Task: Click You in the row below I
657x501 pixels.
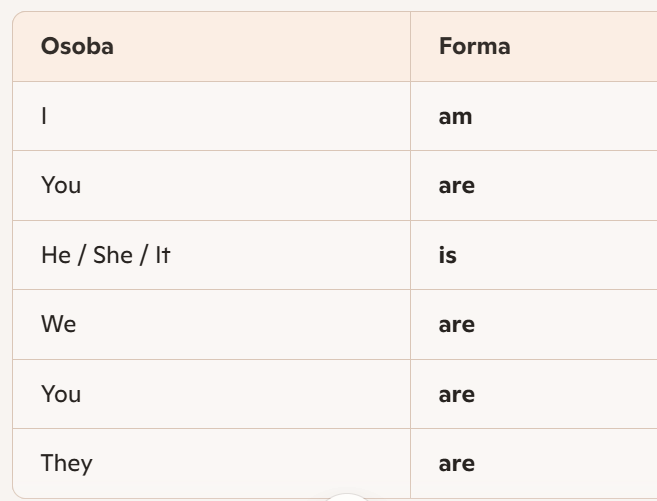Action: click(61, 185)
